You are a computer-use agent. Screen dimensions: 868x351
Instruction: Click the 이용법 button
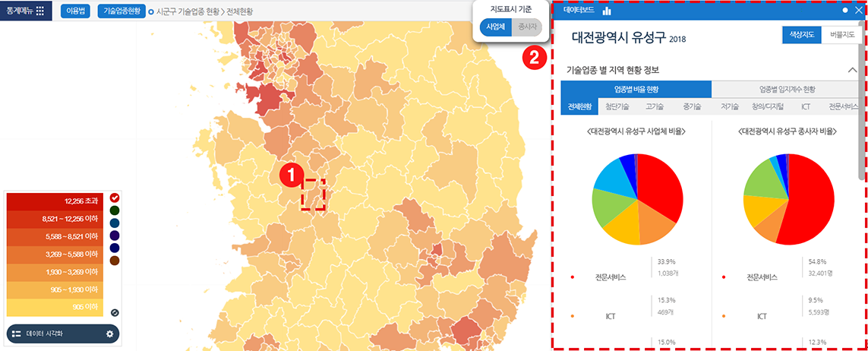click(75, 11)
